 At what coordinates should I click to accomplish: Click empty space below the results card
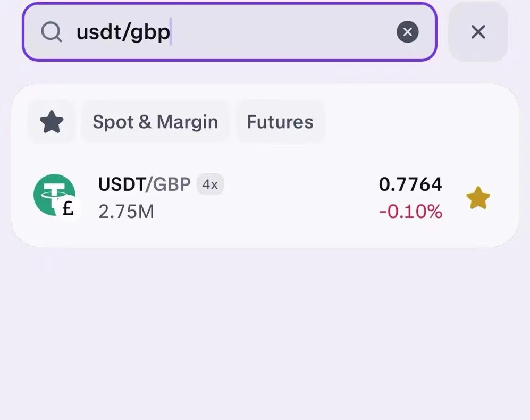click(x=265, y=331)
